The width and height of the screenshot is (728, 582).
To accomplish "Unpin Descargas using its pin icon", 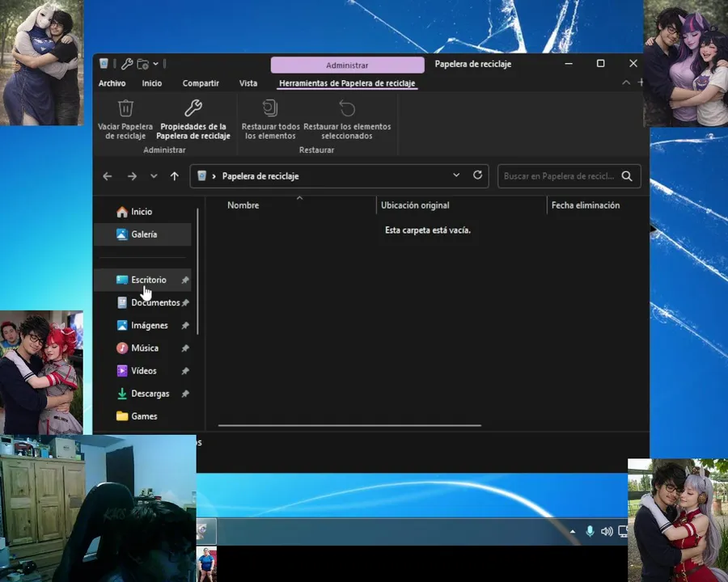I will click(x=184, y=394).
